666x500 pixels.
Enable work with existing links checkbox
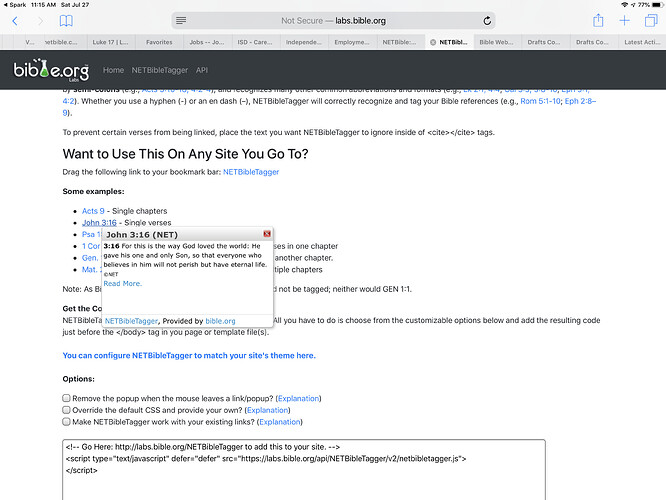[66, 422]
